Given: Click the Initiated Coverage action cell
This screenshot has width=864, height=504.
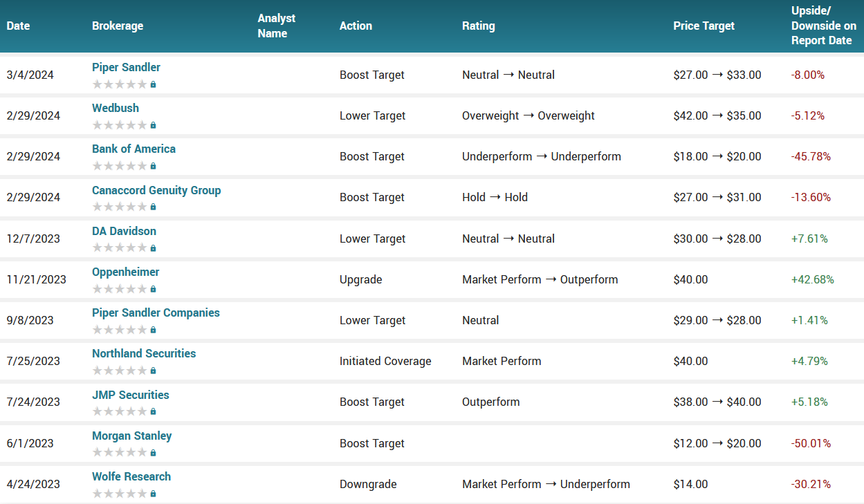Looking at the screenshot, I should (x=385, y=361).
